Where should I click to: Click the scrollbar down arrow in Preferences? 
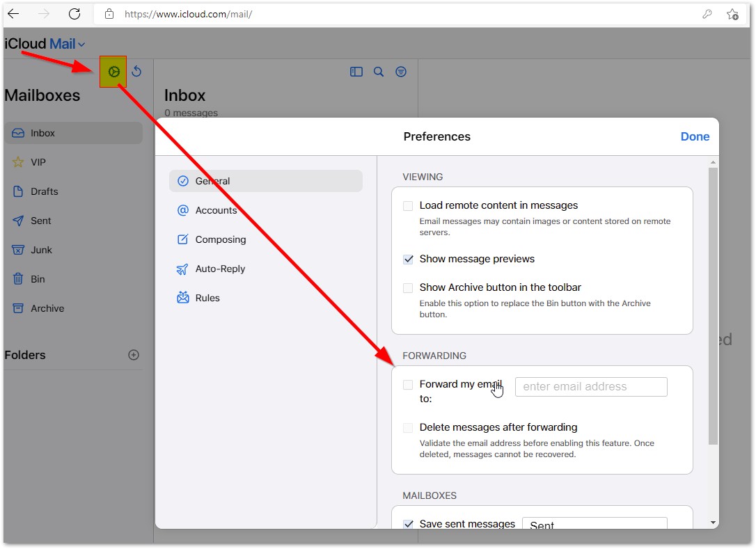point(713,523)
